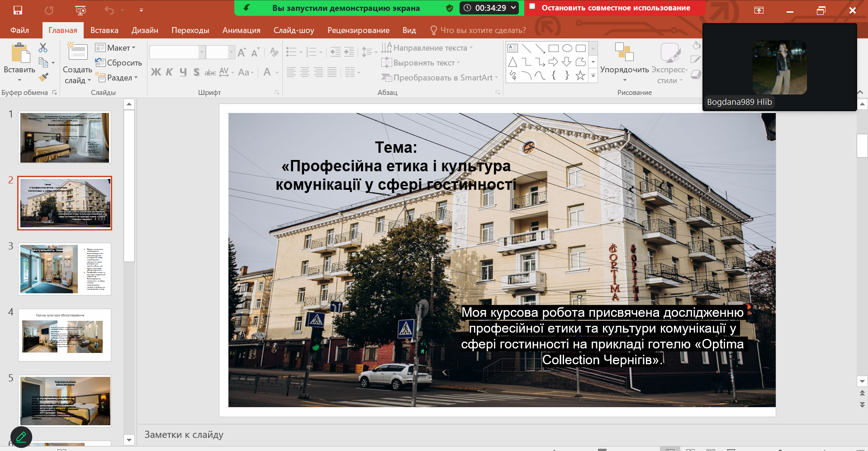Screen dimensions: 868x451
Task: Open the Вставка ribbon tab
Action: 104,30
